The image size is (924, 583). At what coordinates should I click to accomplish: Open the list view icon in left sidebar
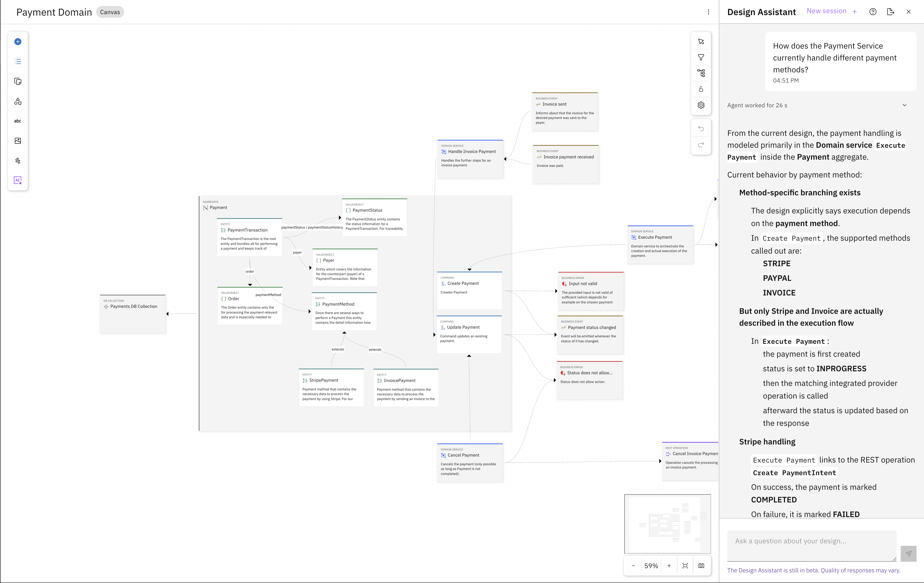click(18, 61)
